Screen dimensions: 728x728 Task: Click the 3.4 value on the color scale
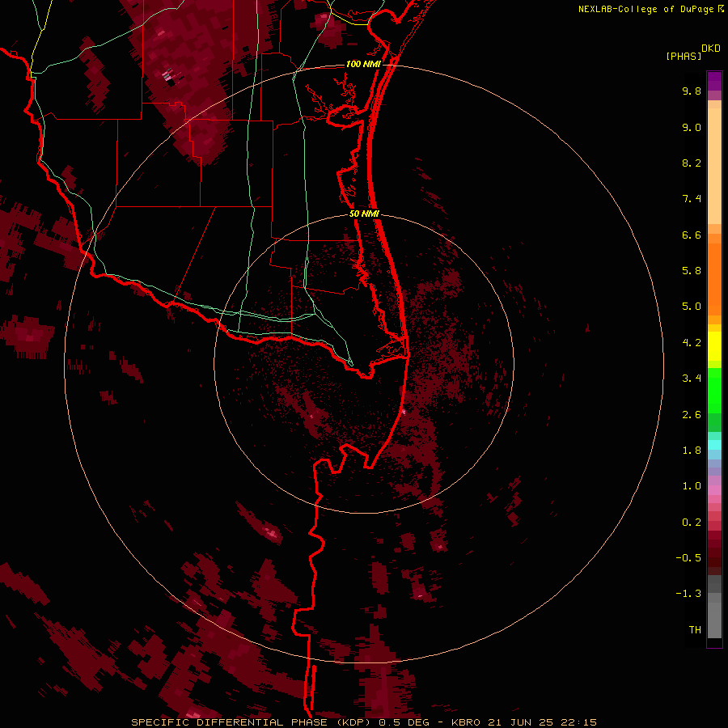pos(692,379)
